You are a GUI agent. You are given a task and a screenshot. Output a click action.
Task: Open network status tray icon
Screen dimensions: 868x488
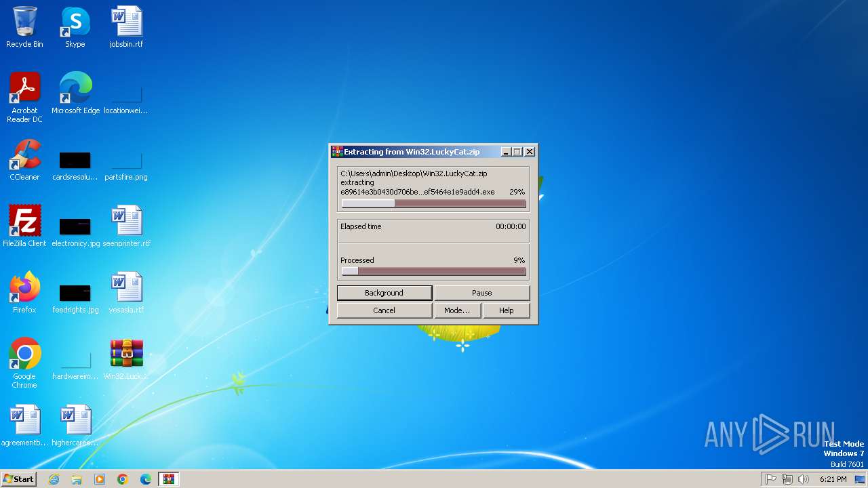[x=787, y=479]
